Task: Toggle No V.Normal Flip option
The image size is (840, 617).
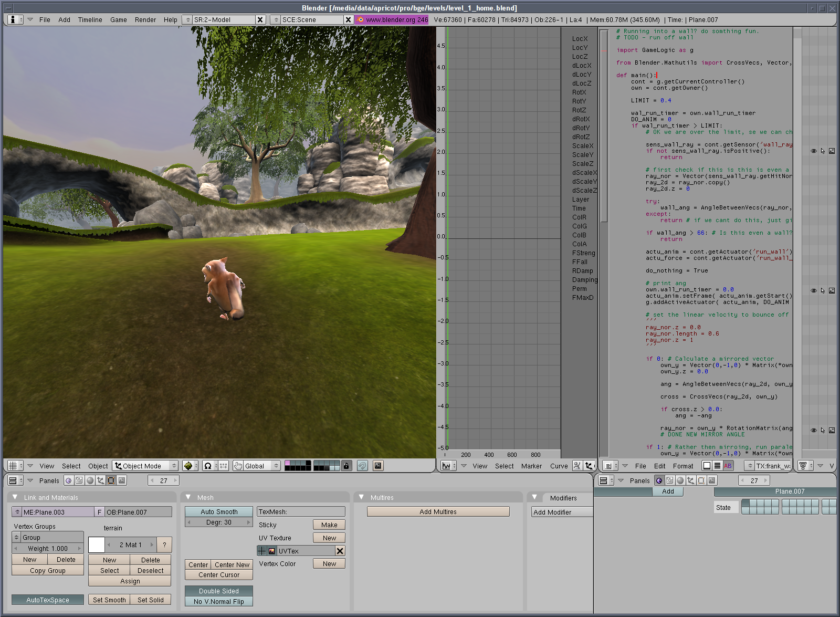Action: (219, 601)
